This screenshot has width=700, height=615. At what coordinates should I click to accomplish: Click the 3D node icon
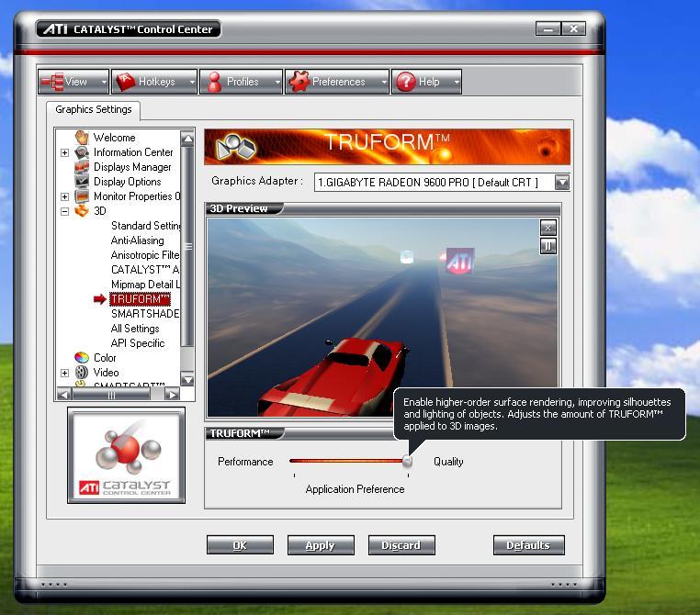coord(82,210)
